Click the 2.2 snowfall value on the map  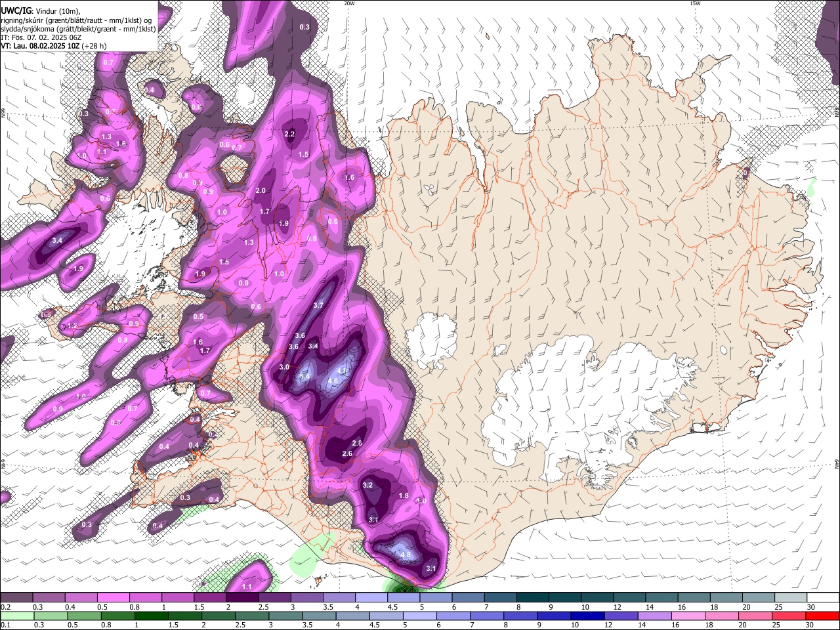(x=289, y=134)
